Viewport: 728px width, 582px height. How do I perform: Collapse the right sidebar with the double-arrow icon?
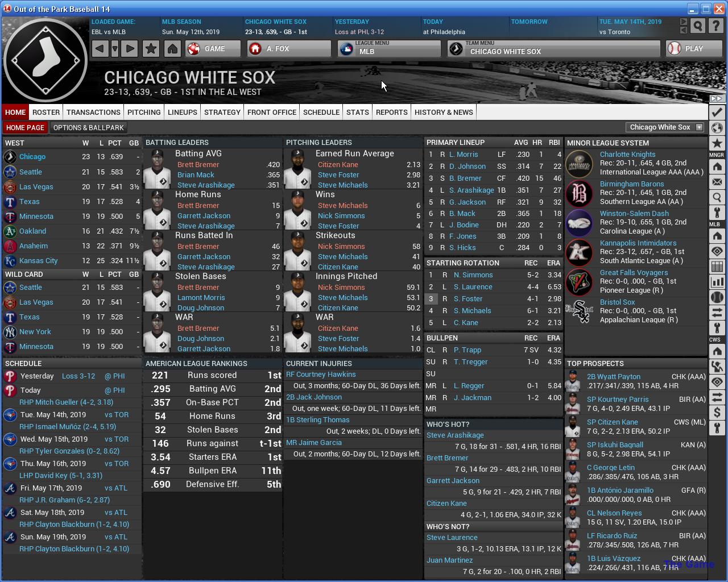[717, 98]
